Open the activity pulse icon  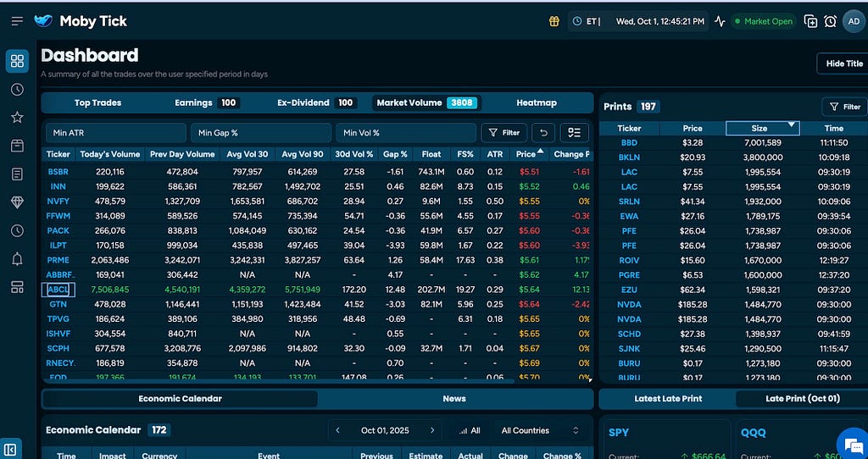coord(720,21)
